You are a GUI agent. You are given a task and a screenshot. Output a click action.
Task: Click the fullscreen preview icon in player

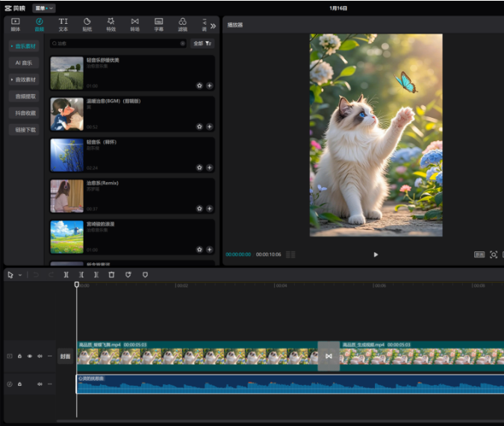(x=493, y=254)
